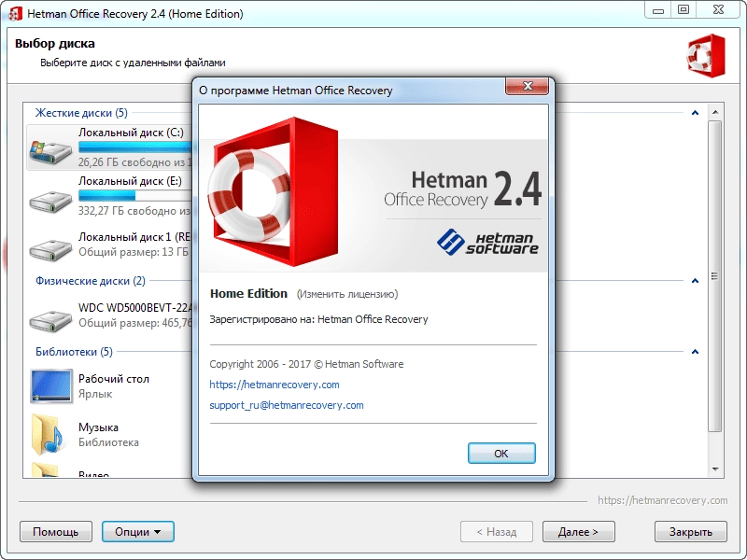Click the support_ru@hetmanrecovery.com email link

click(287, 405)
